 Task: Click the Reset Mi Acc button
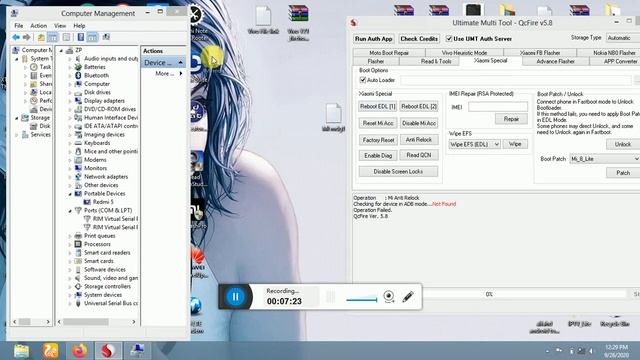[378, 123]
